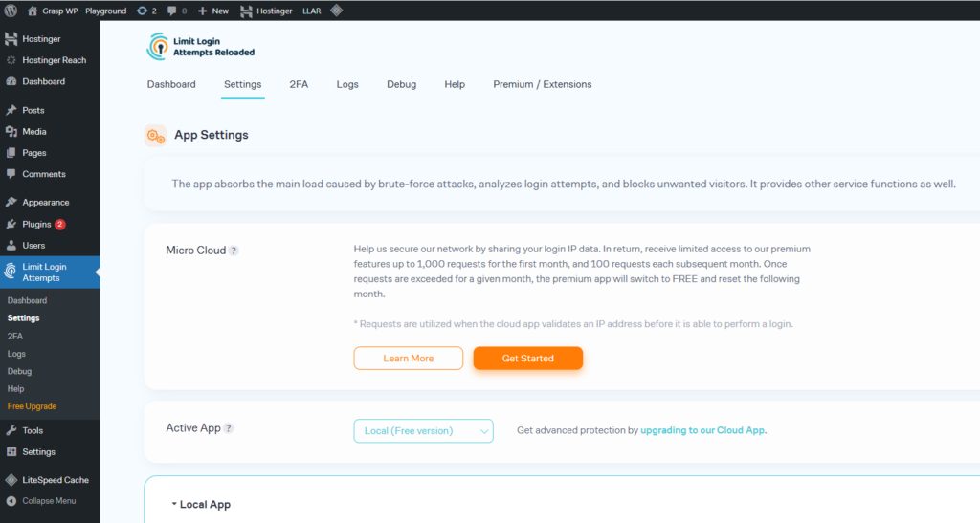Viewport: 980px width, 523px height.
Task: Click the Active App help question mark
Action: point(229,428)
